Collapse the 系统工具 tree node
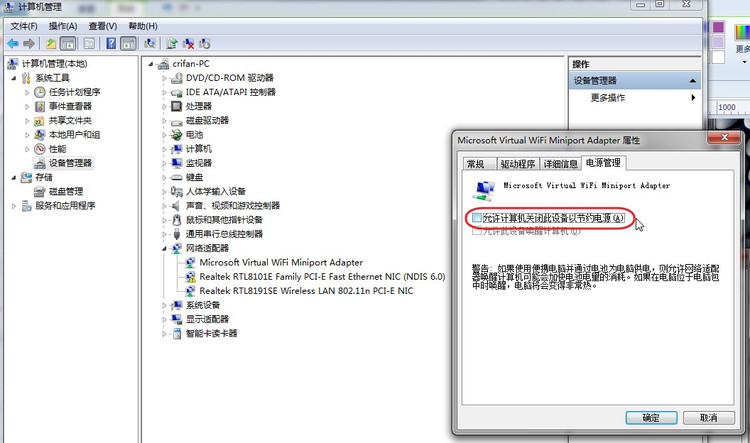The height and width of the screenshot is (443, 750). [x=13, y=78]
